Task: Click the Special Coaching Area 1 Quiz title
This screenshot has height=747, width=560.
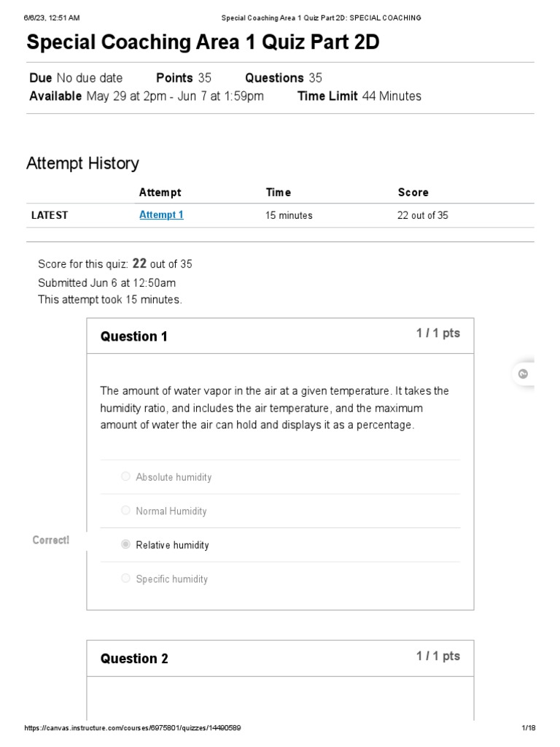Action: click(x=203, y=42)
